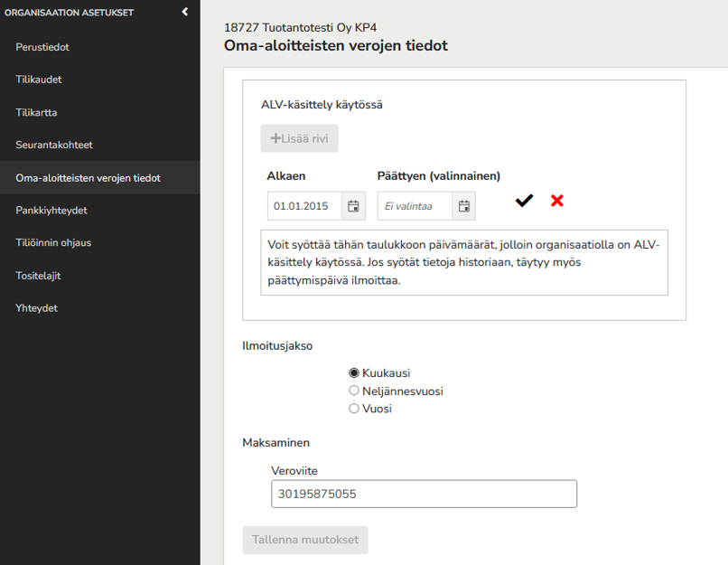Click the Ilmoitusjakso section label
Screen dimensions: 728x565
point(277,346)
